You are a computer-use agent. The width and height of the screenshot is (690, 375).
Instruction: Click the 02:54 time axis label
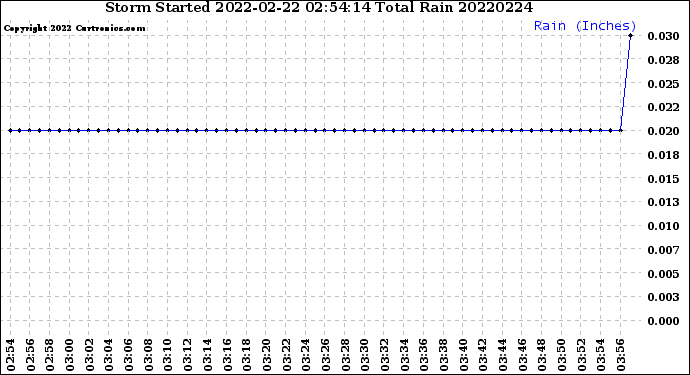pyautogui.click(x=11, y=355)
